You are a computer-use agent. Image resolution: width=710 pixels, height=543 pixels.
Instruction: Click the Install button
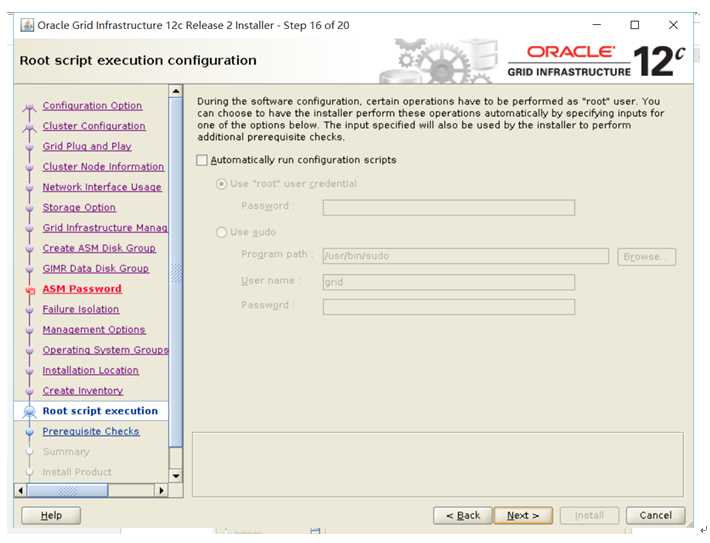coord(589,515)
